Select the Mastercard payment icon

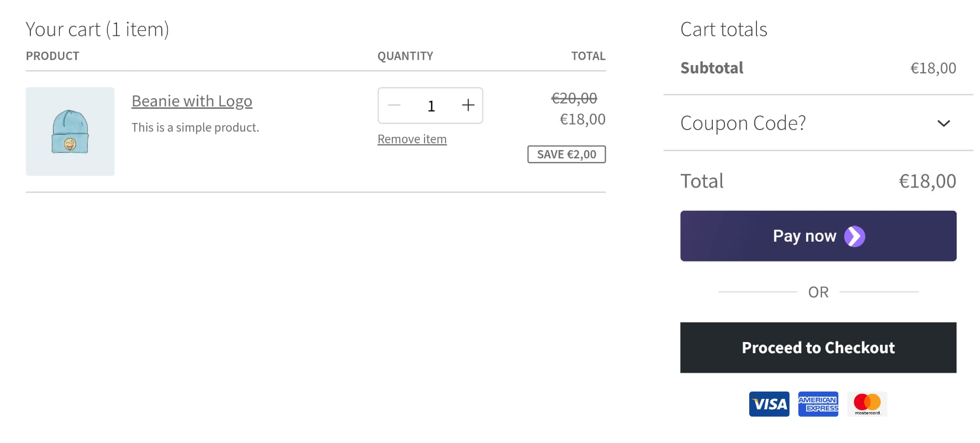[x=866, y=404]
